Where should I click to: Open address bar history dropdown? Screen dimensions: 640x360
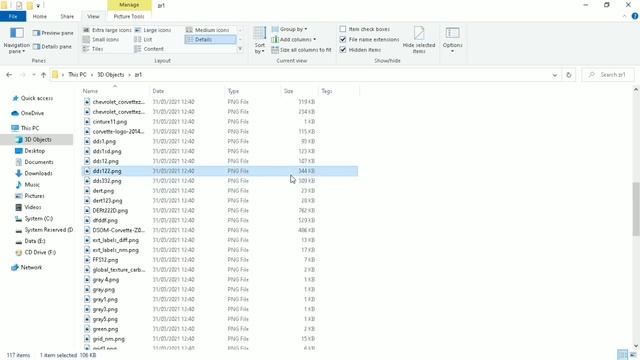[554, 75]
